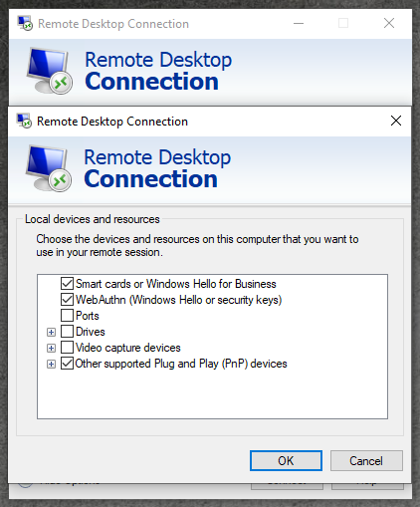Uncheck Smart cards or Windows Hello for Business

pyautogui.click(x=67, y=283)
